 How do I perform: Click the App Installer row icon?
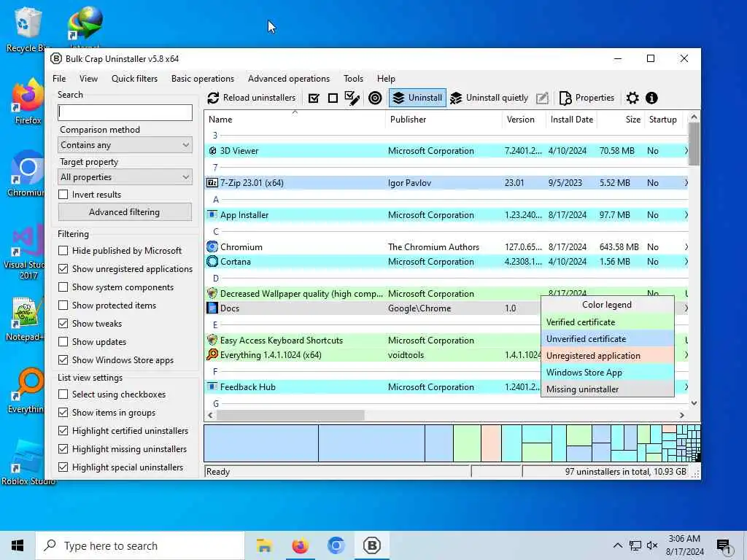(212, 215)
